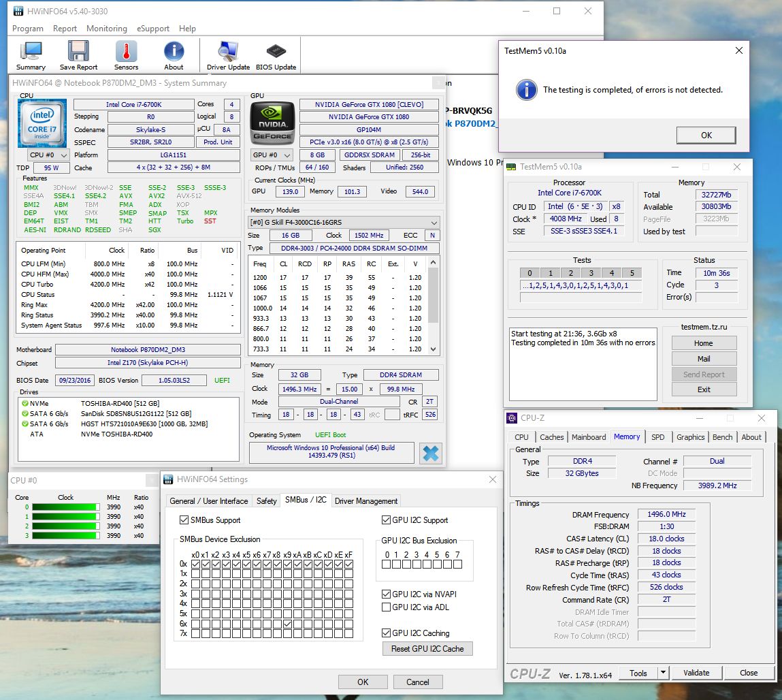Open the CPU-Z Tools dropdown arrow
Image resolution: width=782 pixels, height=700 pixels.
[663, 673]
